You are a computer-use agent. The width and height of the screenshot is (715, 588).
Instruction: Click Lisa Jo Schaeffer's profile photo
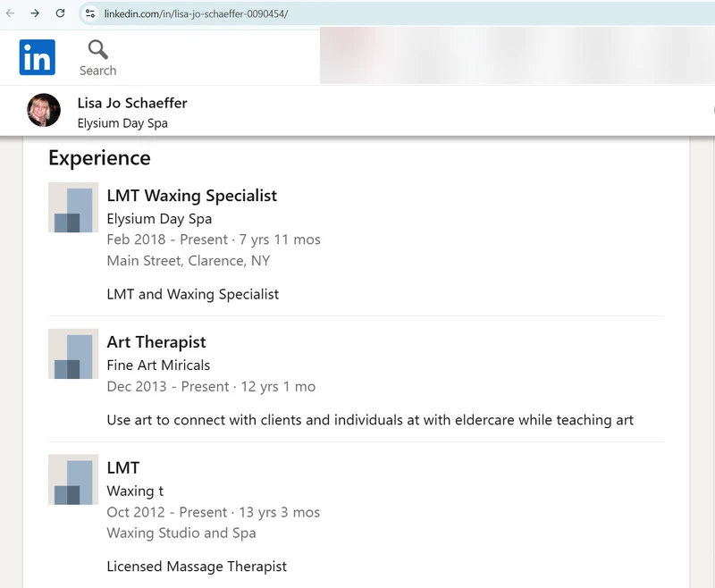[x=44, y=110]
